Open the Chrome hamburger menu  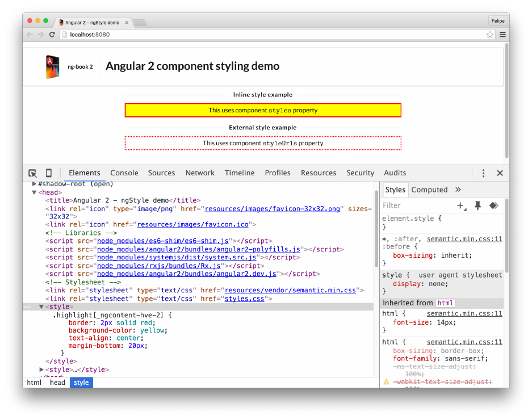(503, 35)
